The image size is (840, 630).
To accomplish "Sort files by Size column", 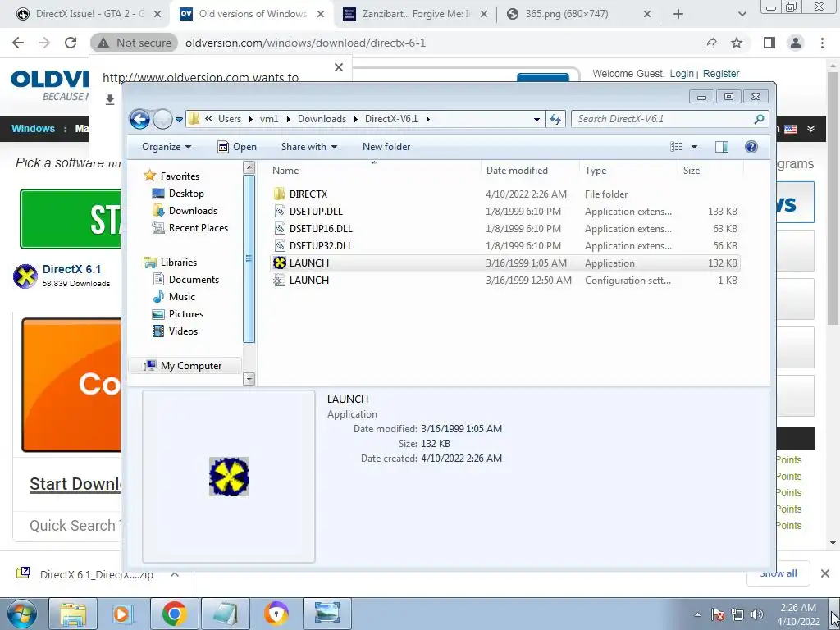I will (x=710, y=171).
